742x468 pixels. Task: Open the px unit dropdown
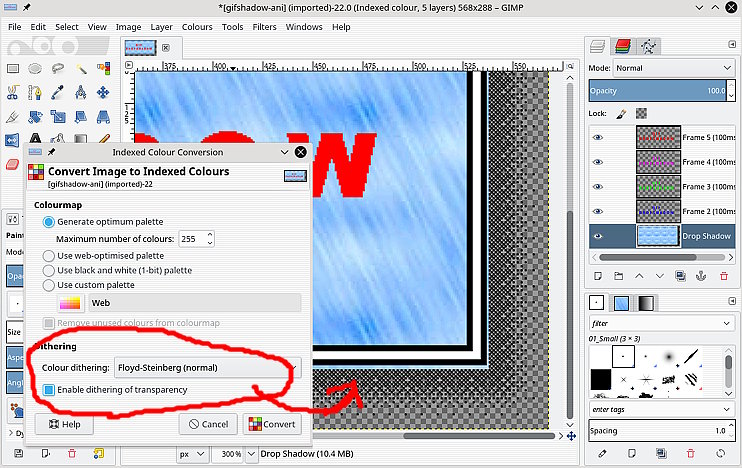192,454
